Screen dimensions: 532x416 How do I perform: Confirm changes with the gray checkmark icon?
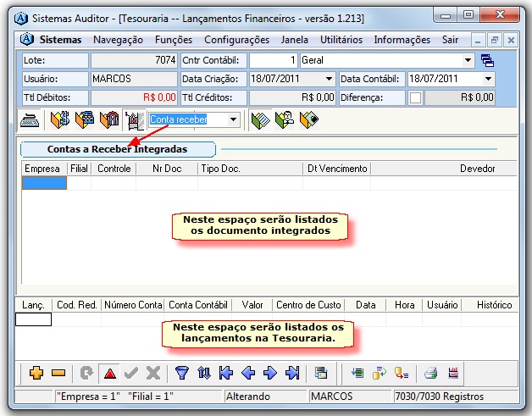(131, 373)
